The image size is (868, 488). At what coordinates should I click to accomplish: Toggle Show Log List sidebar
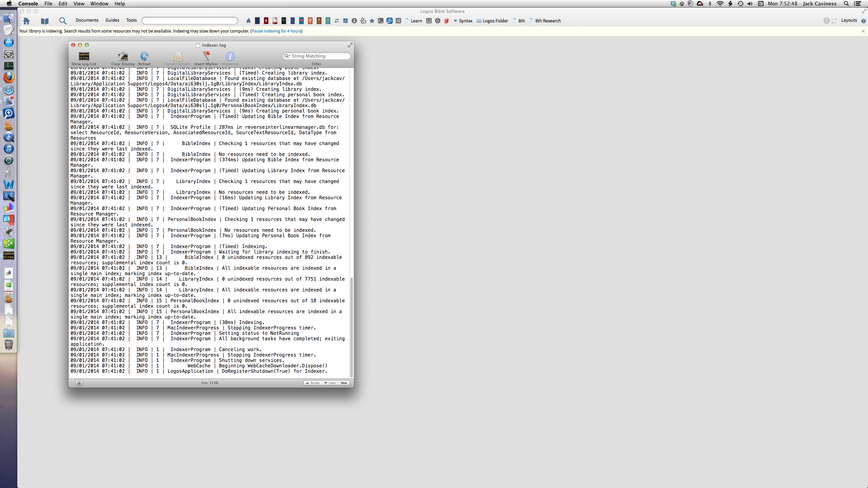[x=84, y=58]
